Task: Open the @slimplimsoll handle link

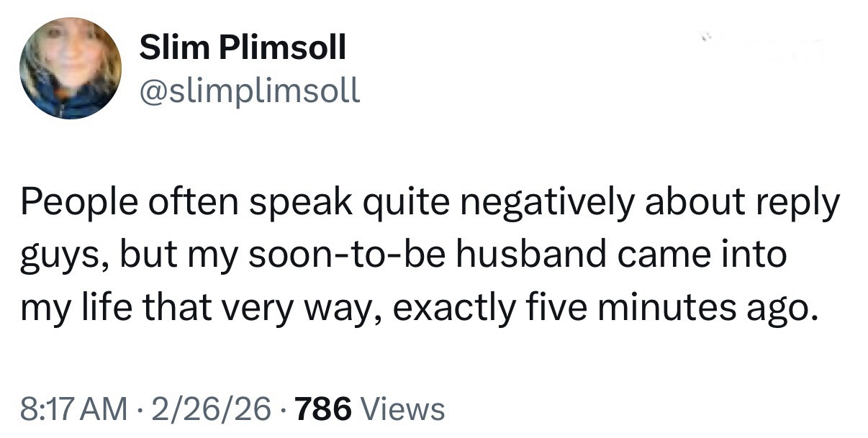Action: click(249, 91)
